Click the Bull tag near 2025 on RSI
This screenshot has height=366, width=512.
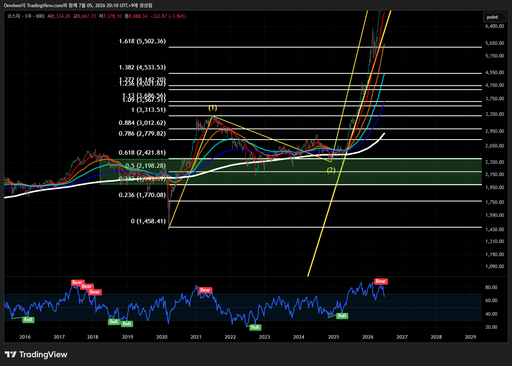coord(342,316)
